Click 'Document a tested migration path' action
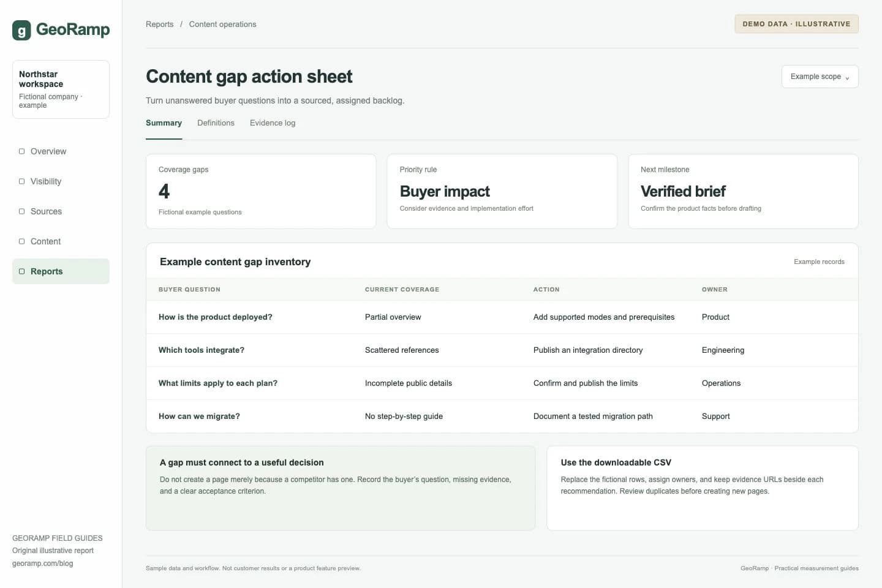Screen dimensions: 882x588 click(593, 417)
